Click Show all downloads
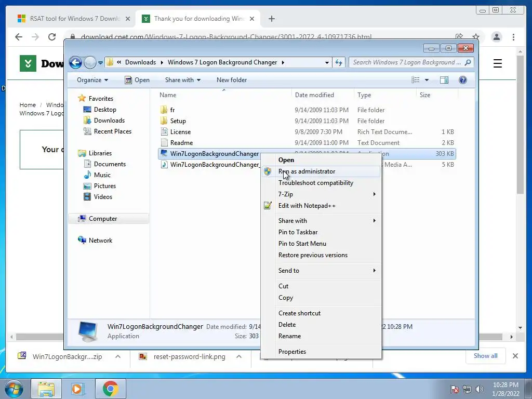Image resolution: width=532 pixels, height=399 pixels. click(x=486, y=356)
